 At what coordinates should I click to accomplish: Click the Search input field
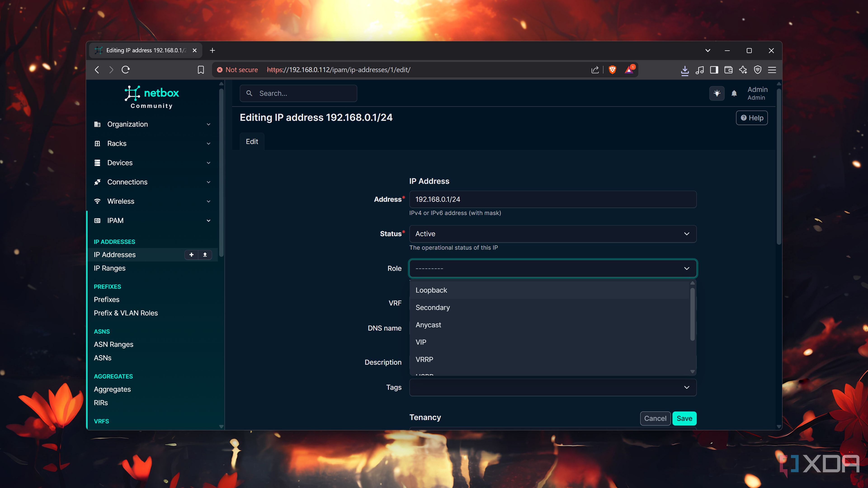(x=298, y=93)
